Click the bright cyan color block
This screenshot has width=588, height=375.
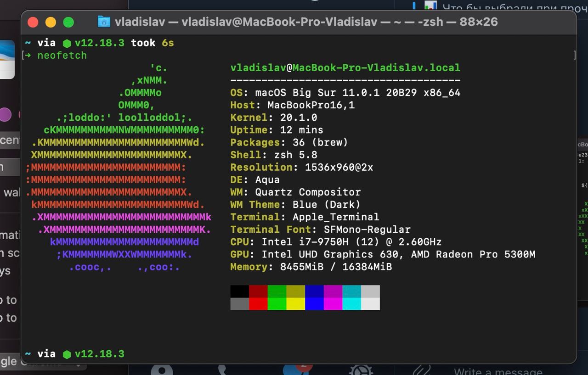tap(352, 304)
